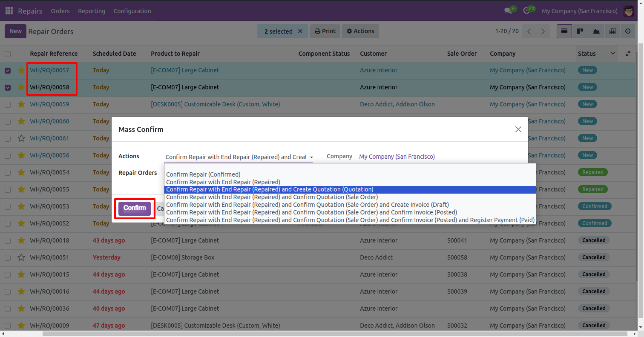The image size is (644, 337).
Task: Uncheck the WH/RO/00057 row checkbox
Action: pyautogui.click(x=8, y=71)
